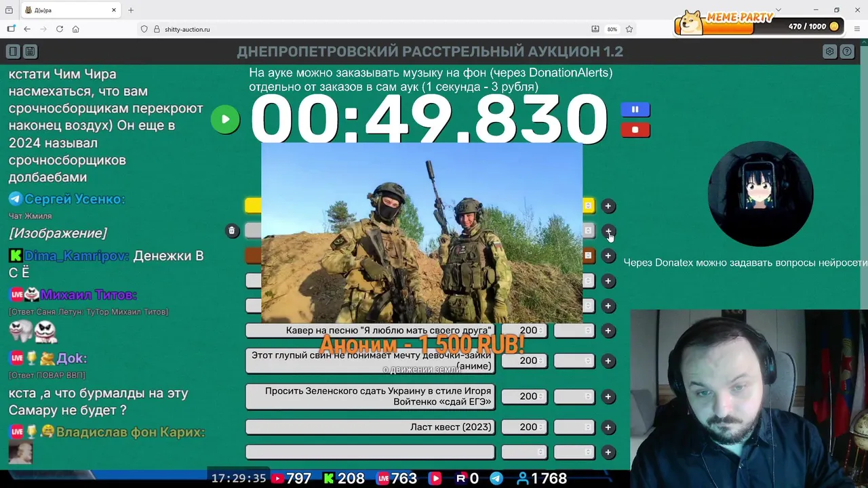
Task: Adjust the 200 value on "Кавер на песню" lot
Action: click(x=524, y=331)
